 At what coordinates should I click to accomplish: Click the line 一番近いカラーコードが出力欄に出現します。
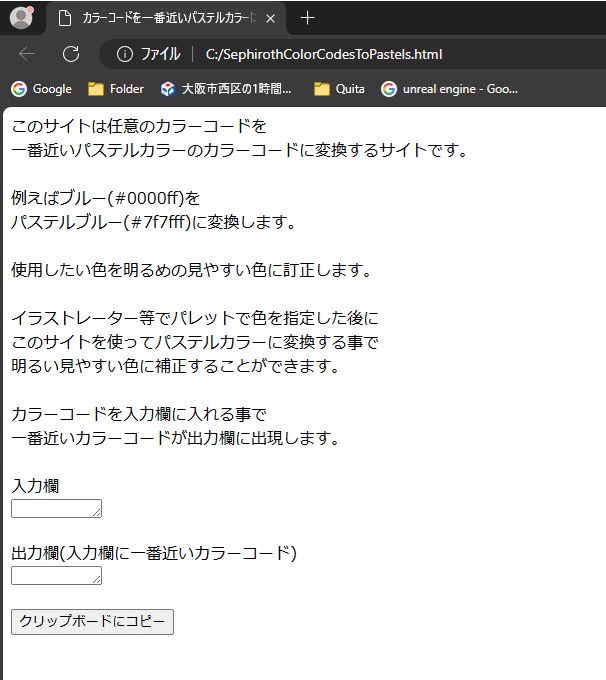click(176, 438)
